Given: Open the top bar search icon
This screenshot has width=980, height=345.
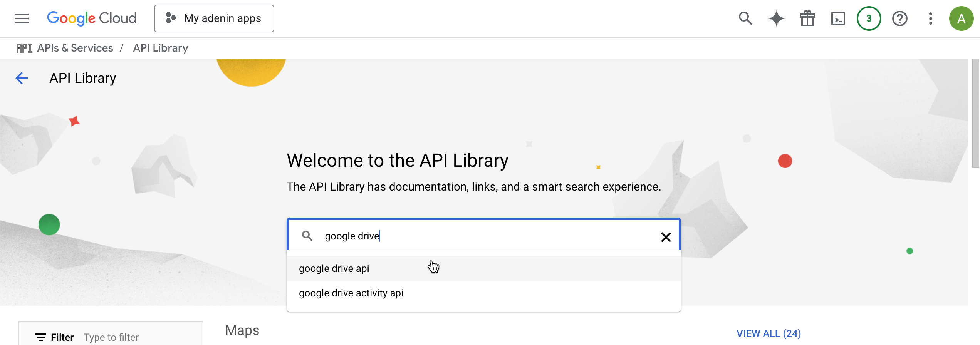Looking at the screenshot, I should (745, 18).
